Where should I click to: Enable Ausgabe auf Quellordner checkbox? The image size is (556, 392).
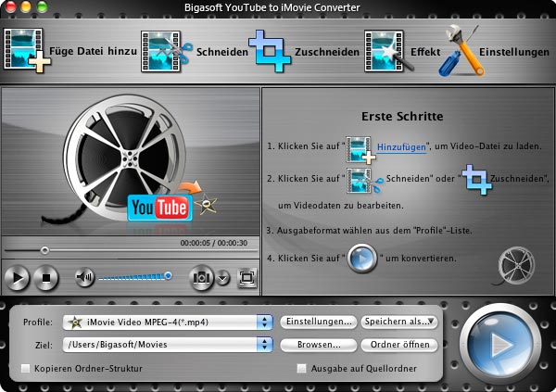pyautogui.click(x=301, y=369)
